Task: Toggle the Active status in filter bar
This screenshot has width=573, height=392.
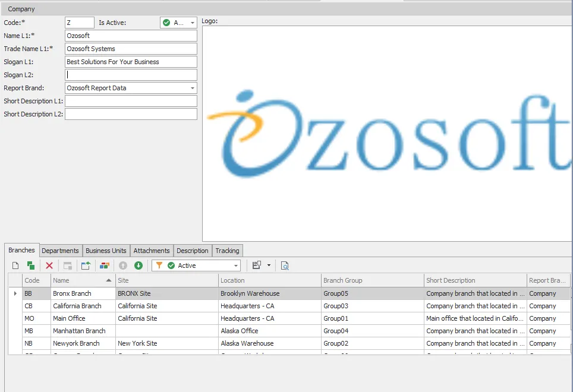Action: point(171,265)
